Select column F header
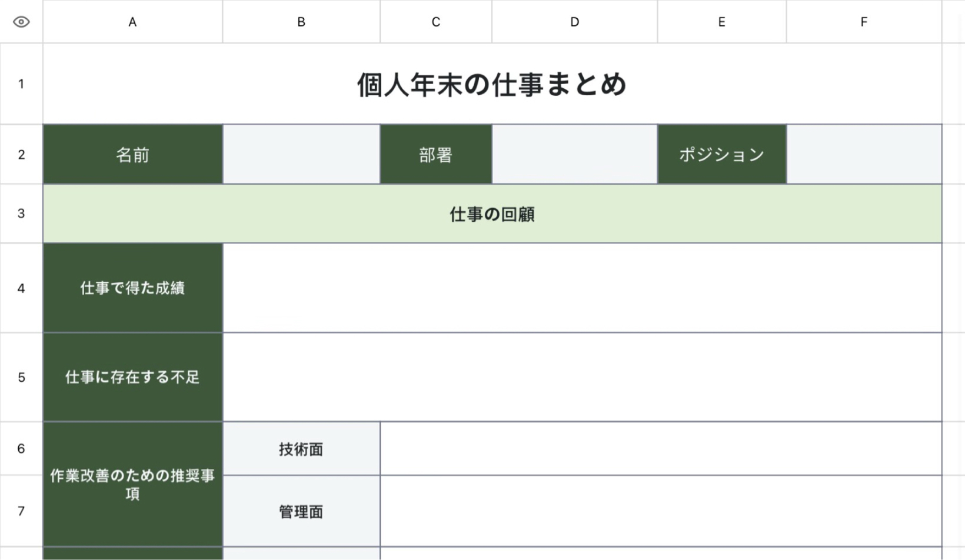Image resolution: width=965 pixels, height=560 pixels. pos(864,22)
